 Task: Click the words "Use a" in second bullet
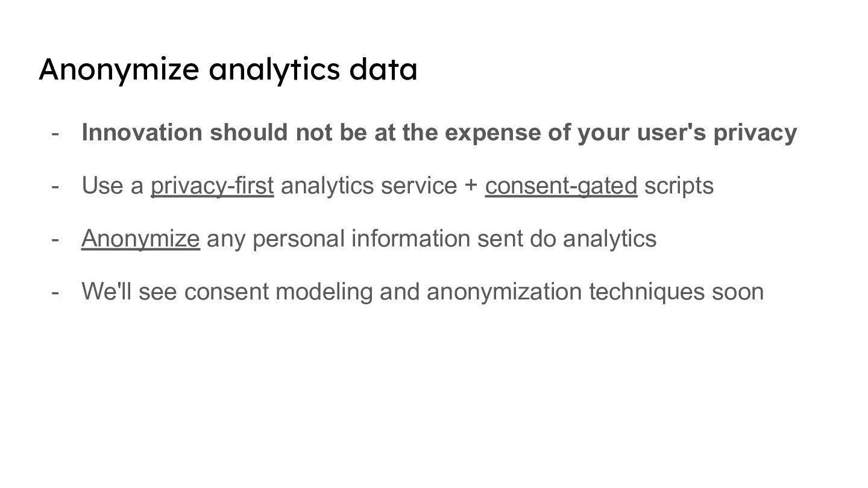pos(113,186)
